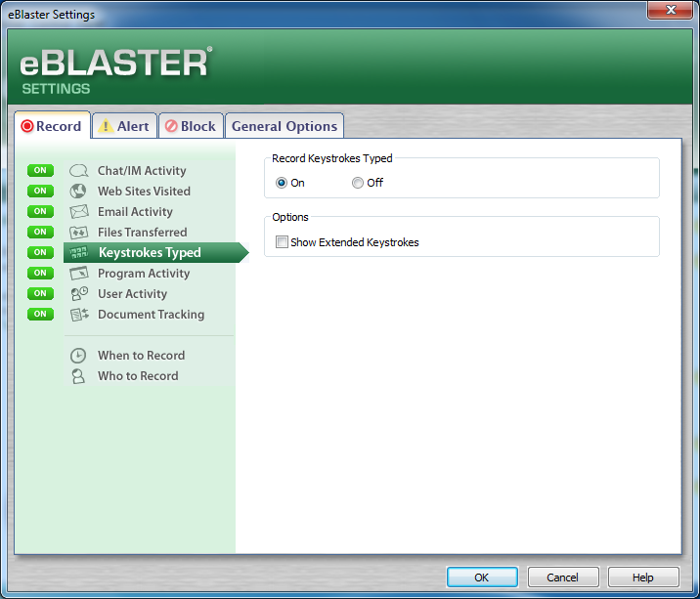Click the Email Activity envelope icon

click(x=79, y=212)
